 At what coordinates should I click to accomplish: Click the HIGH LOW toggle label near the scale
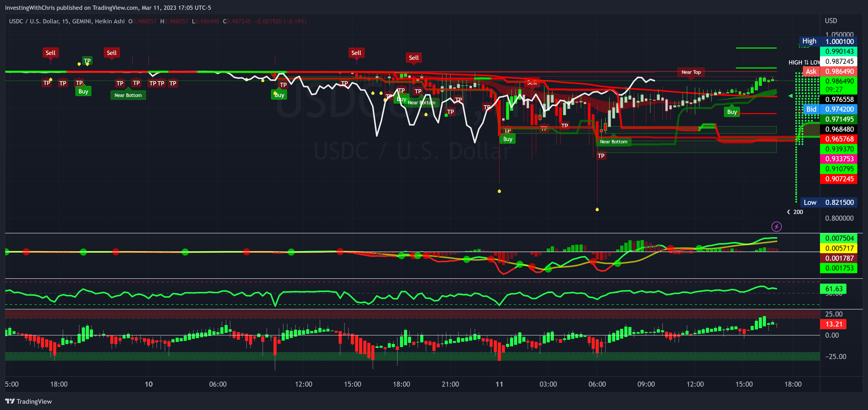tap(804, 62)
